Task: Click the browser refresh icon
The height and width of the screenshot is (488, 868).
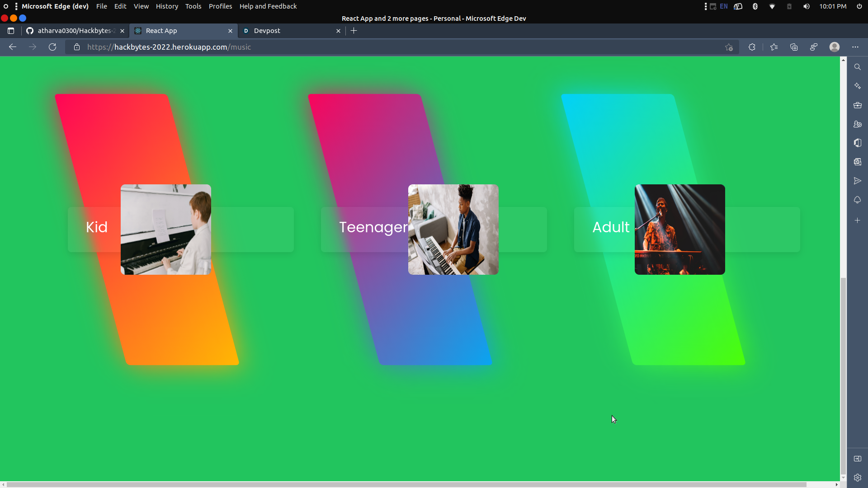Action: point(52,47)
